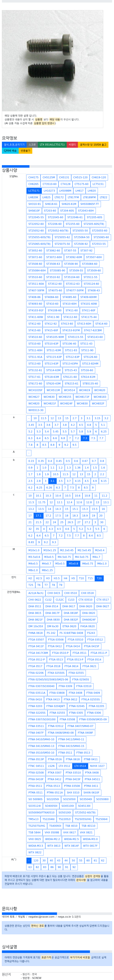Image resolution: width=114 pixels, height=980 pixels.
Task: Open the 씨앰티 brand tag
Action: (x=72, y=145)
